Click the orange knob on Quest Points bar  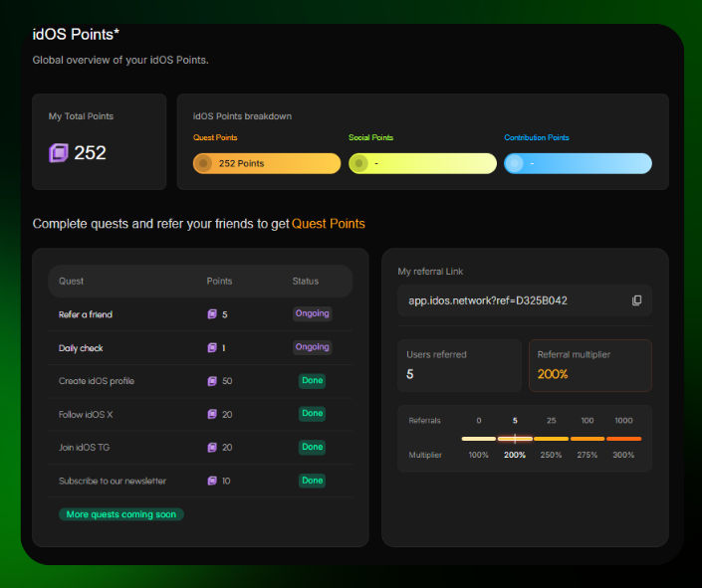[203, 163]
